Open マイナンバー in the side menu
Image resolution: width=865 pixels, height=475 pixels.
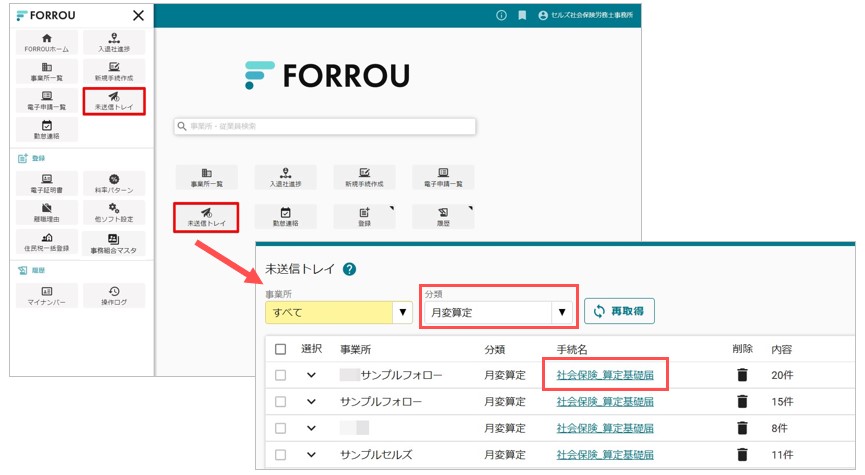coord(47,295)
